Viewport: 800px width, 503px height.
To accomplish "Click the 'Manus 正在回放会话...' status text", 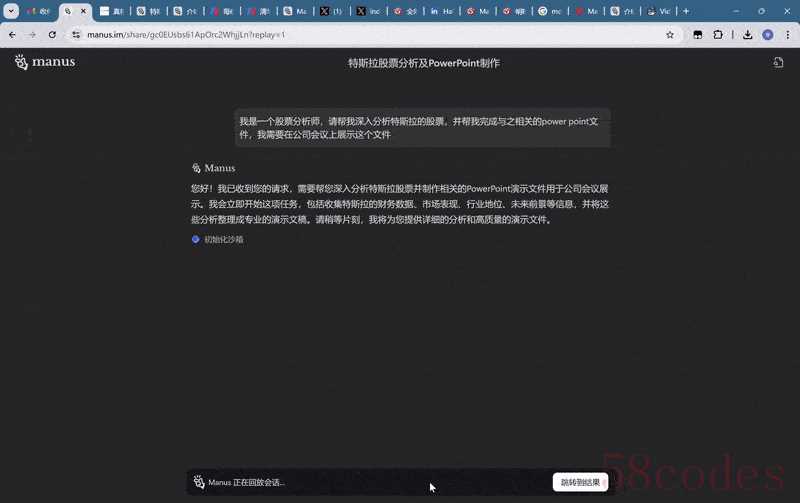I will point(246,482).
